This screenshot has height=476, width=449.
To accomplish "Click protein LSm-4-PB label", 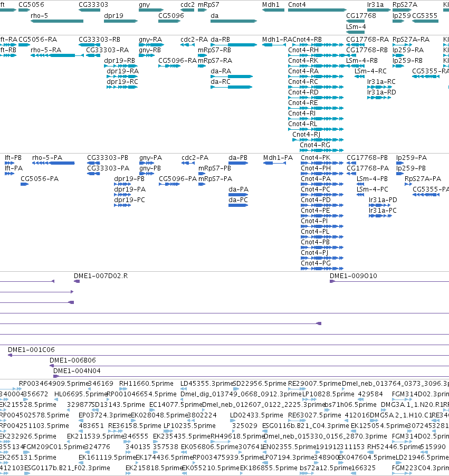I will tap(372, 179).
